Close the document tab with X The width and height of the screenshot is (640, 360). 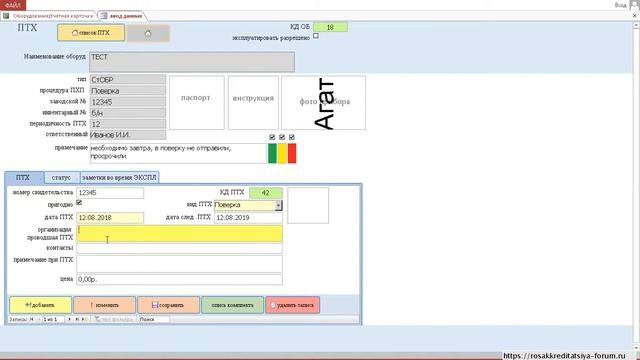point(635,16)
